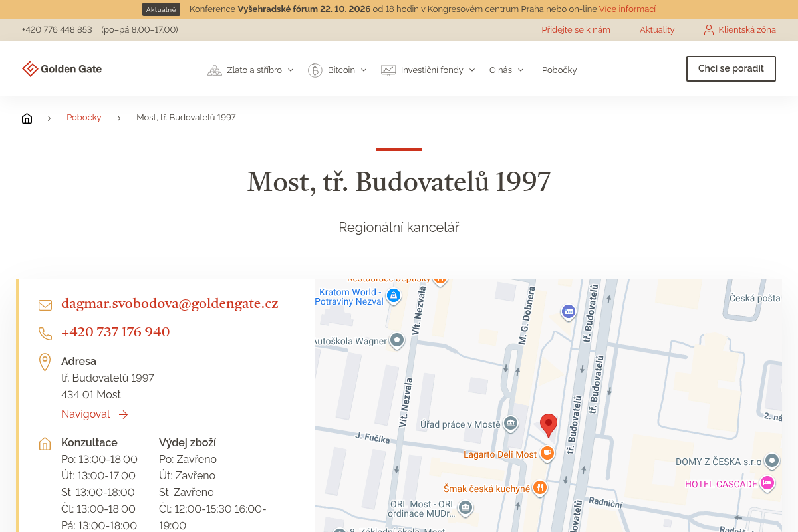Click the address pin icon beside Adresa
This screenshot has width=798, height=532.
[x=45, y=362]
